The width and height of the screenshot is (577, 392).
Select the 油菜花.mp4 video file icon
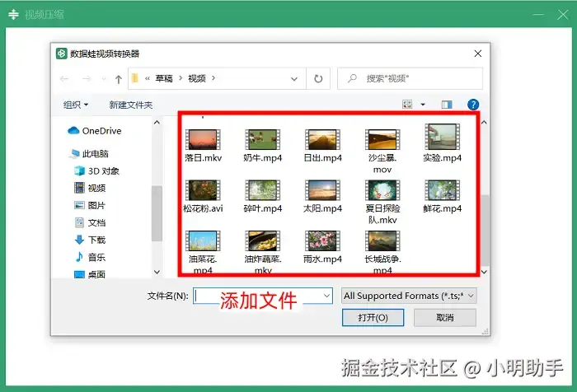pos(203,240)
